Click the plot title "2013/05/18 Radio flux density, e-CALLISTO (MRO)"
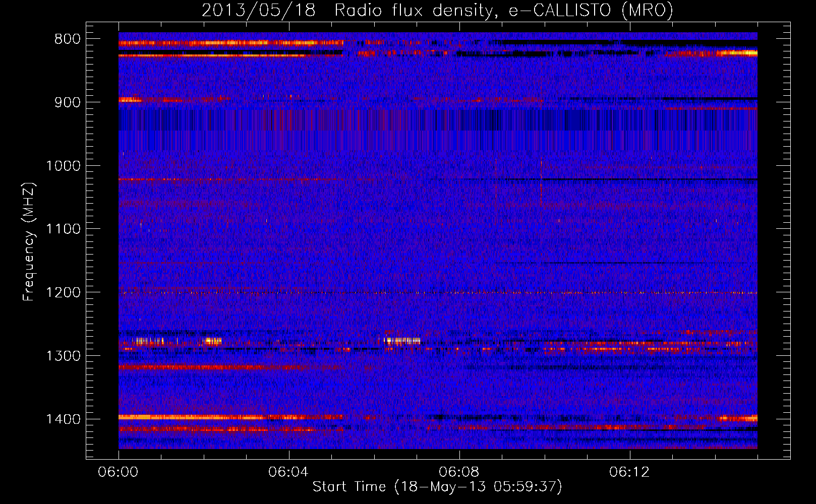The image size is (816, 504). (437, 10)
